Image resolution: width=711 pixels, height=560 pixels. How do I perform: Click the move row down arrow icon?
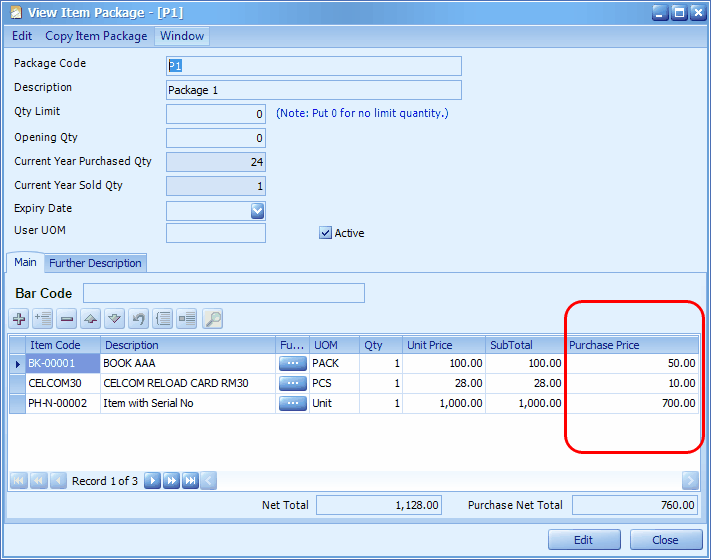coord(115,319)
